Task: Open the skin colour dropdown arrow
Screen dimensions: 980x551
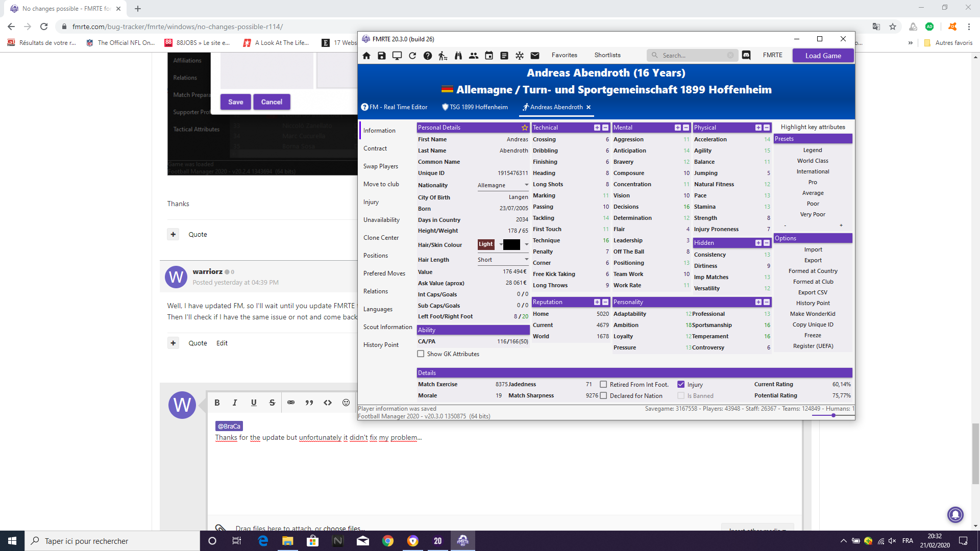Action: (x=526, y=244)
